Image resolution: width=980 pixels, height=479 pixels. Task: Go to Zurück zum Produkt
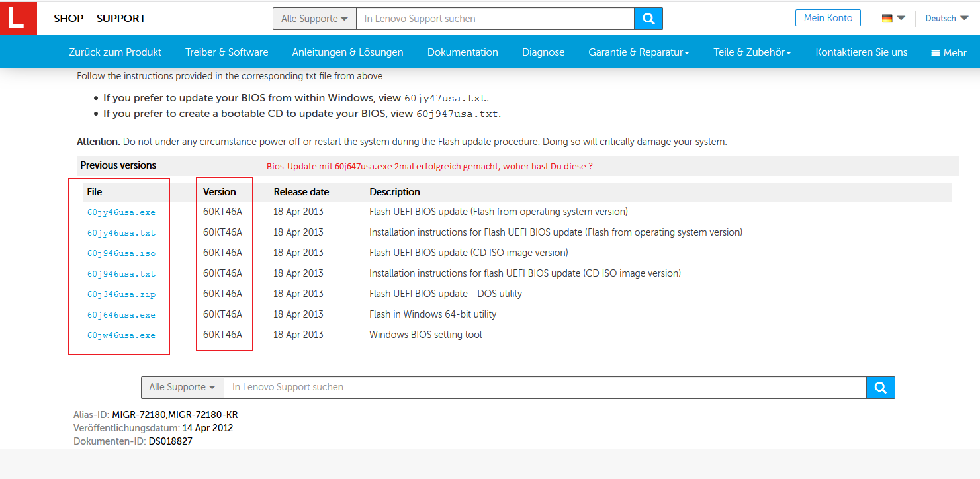115,52
